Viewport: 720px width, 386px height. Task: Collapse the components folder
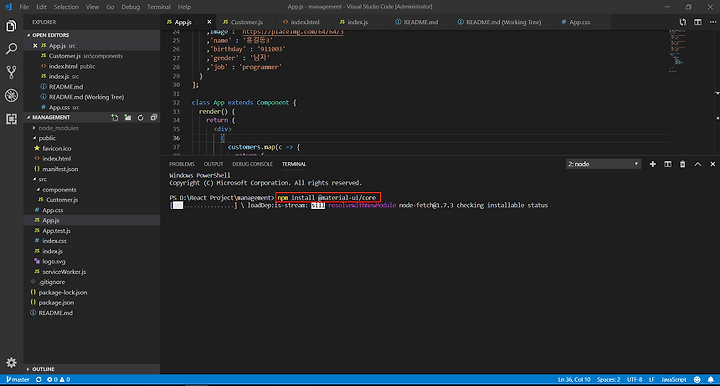coord(59,190)
